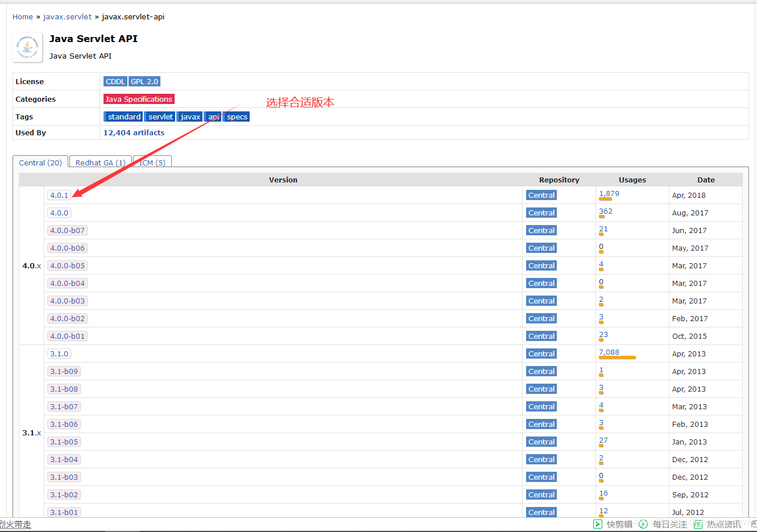This screenshot has height=532, width=757.
Task: Select version 3.1-b02
Action: pos(64,494)
